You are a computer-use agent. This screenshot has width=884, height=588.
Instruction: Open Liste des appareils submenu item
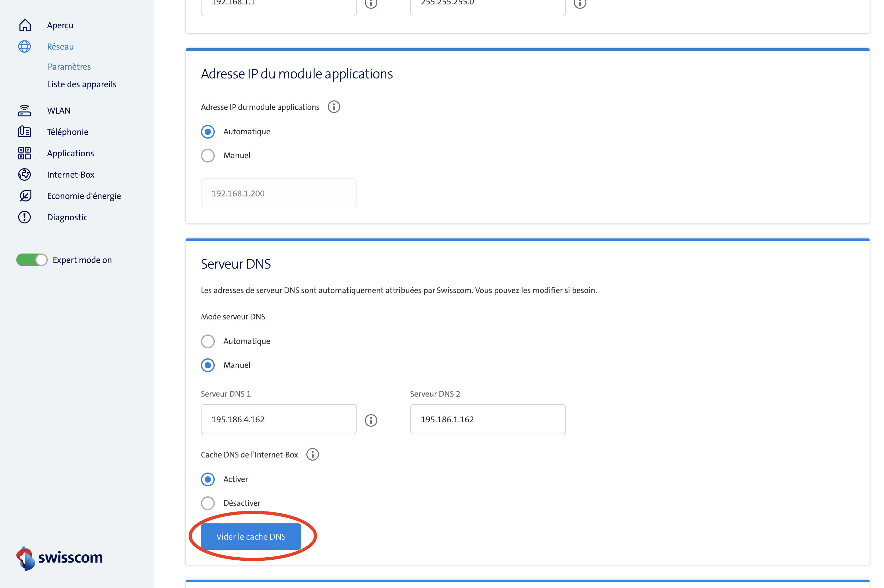point(82,84)
